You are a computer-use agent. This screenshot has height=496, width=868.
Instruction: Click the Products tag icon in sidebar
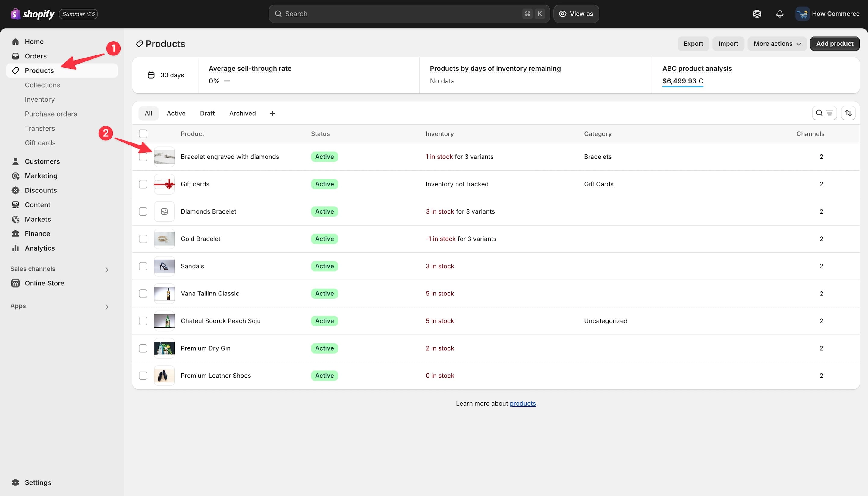[x=15, y=70]
